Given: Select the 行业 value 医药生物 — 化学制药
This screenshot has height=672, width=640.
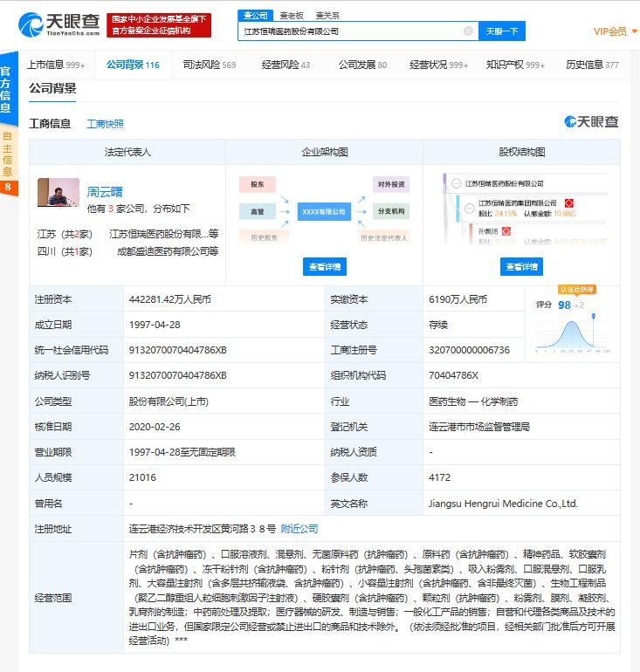Looking at the screenshot, I should 473,401.
